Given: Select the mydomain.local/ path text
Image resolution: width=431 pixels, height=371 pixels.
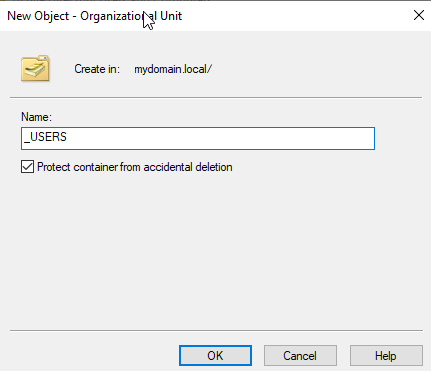Looking at the screenshot, I should pos(173,69).
